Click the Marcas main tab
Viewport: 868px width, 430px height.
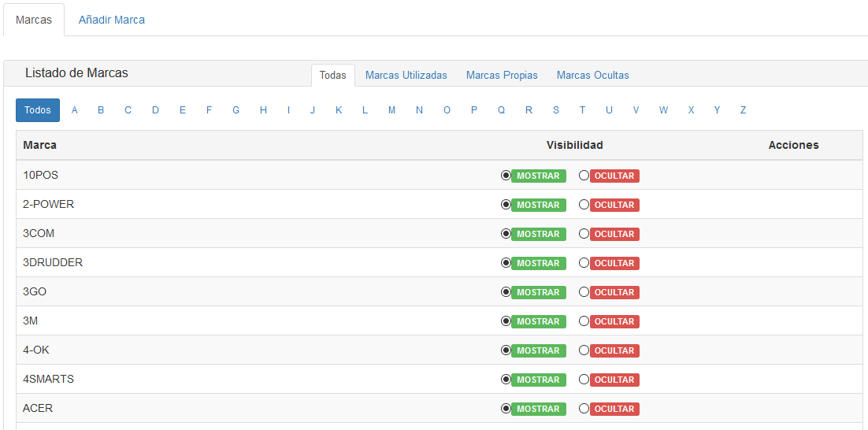(34, 20)
